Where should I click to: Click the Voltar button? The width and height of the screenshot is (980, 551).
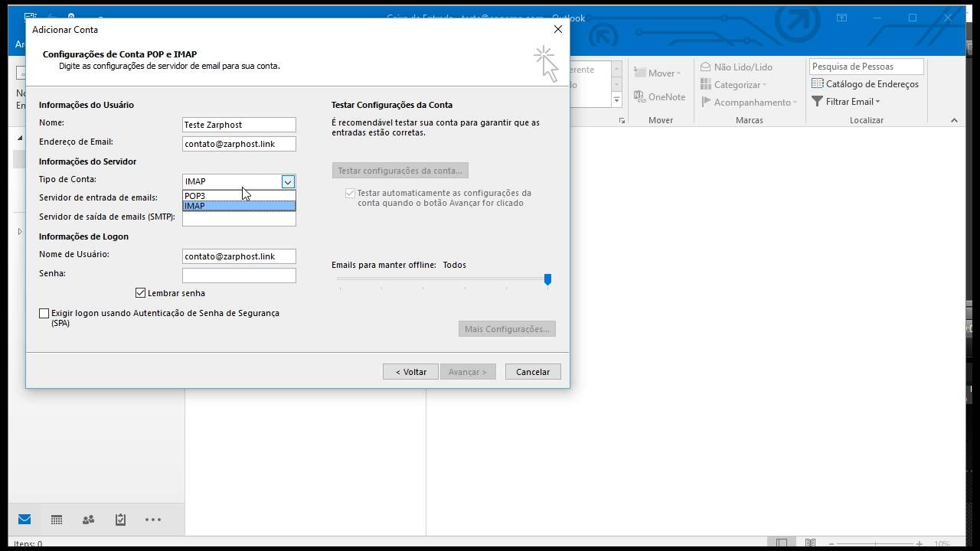pos(410,371)
